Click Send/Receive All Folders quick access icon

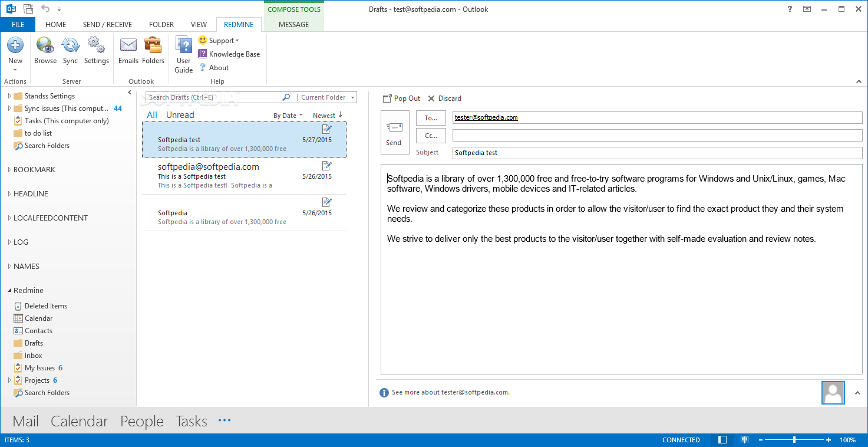point(28,9)
